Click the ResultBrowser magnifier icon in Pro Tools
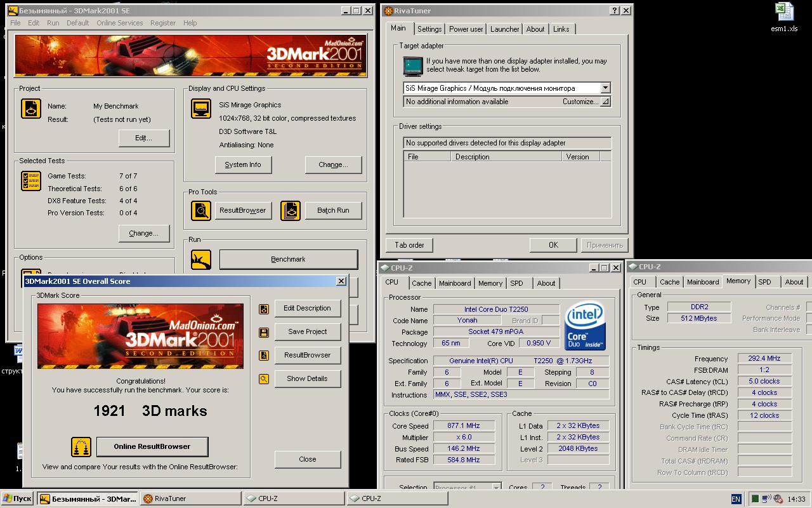 (201, 210)
